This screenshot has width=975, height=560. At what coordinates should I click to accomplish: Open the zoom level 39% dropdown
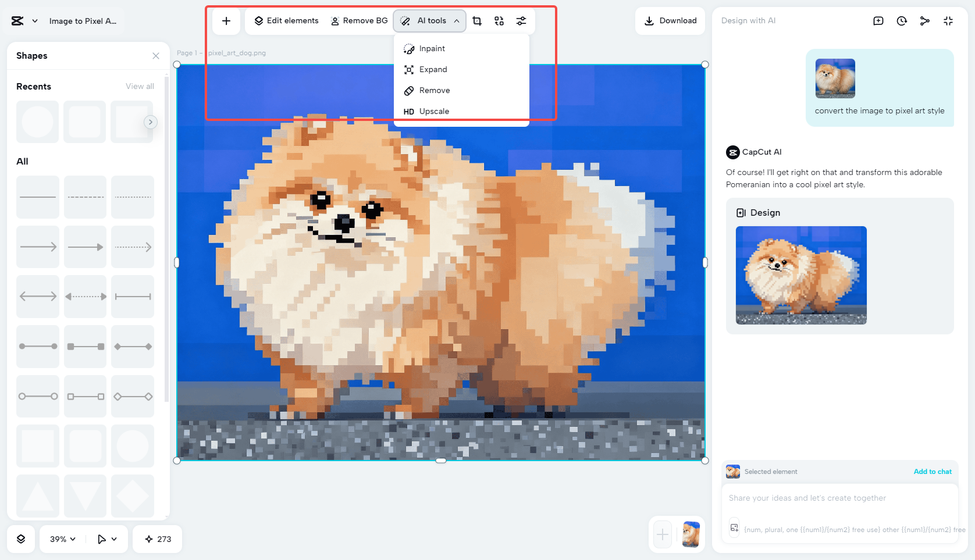click(x=61, y=539)
